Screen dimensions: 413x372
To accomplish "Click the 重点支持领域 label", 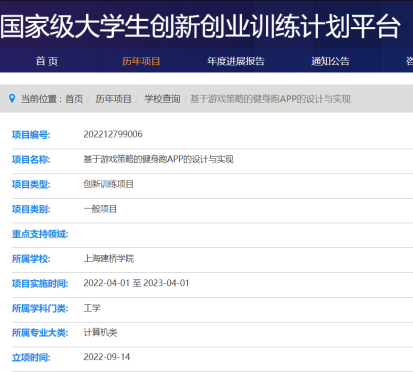I will (x=40, y=234).
